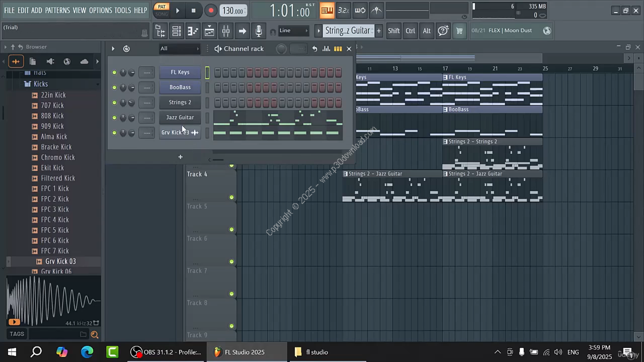
Task: Open the OPTIONS menu
Action: (x=101, y=10)
